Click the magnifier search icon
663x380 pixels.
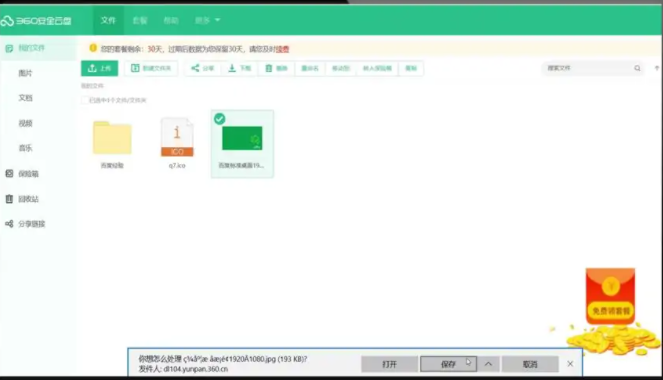pos(637,68)
